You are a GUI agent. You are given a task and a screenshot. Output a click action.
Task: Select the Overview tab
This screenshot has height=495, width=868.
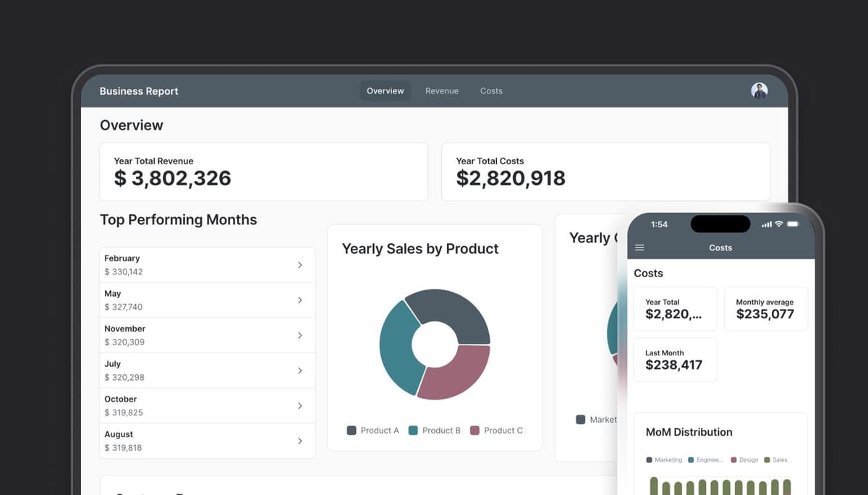point(385,91)
